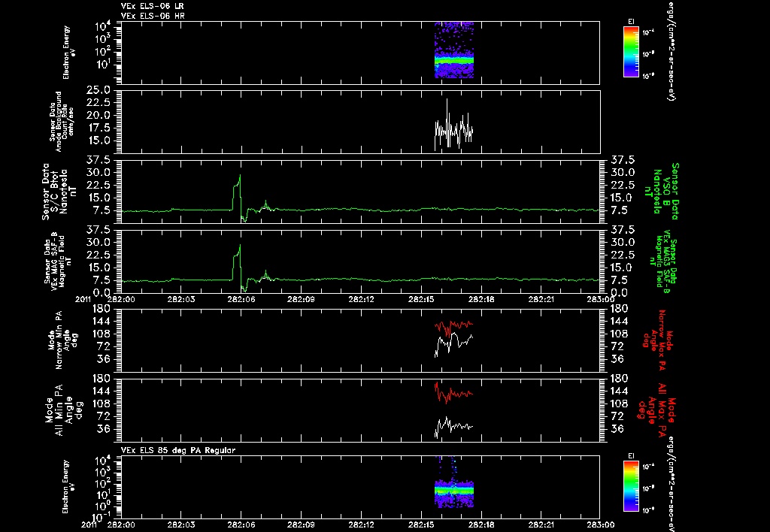Click the EI color bar beside the ELS-06 spectrogram
The width and height of the screenshot is (770, 532).
pyautogui.click(x=631, y=52)
